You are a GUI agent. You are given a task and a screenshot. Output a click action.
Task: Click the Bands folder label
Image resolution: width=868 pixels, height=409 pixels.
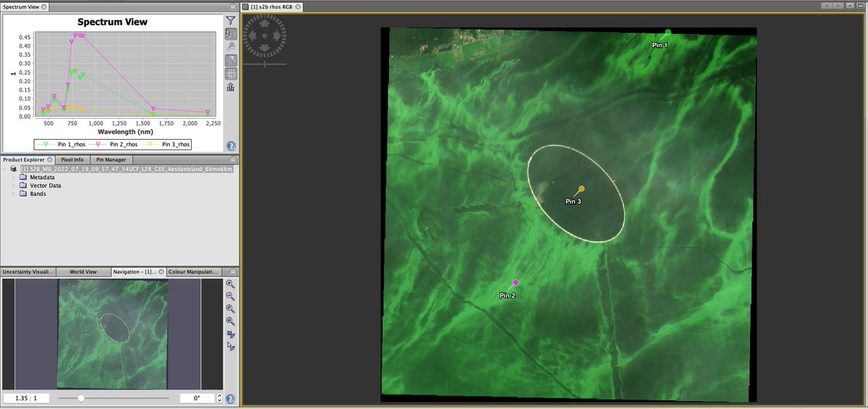click(38, 194)
